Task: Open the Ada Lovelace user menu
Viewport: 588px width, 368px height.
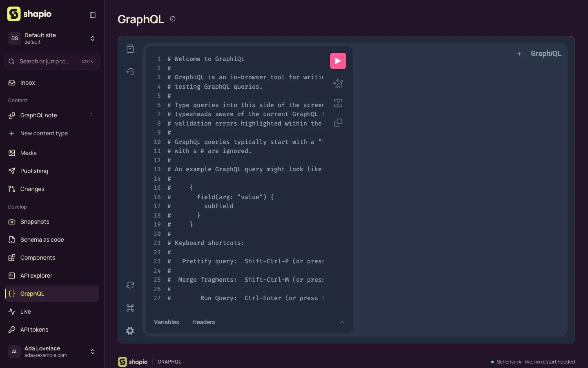Action: tap(52, 352)
